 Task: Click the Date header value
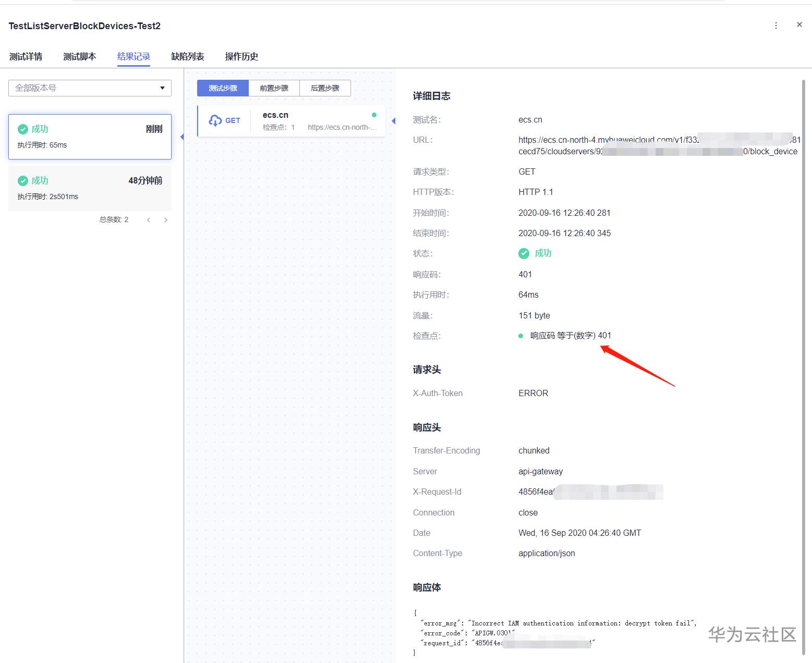(579, 533)
